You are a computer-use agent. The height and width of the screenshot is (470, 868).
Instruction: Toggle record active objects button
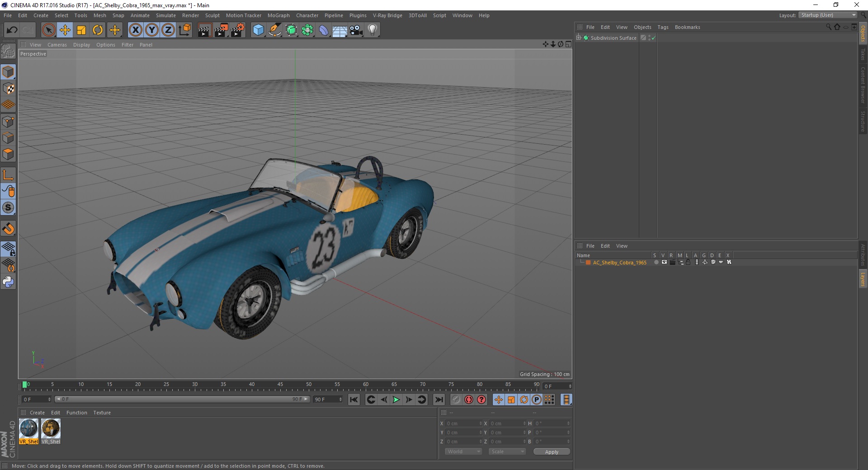pyautogui.click(x=456, y=399)
